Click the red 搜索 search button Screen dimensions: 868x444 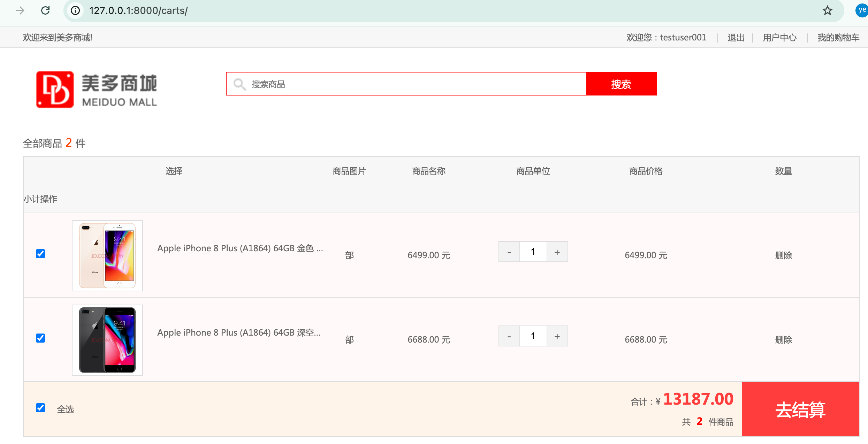click(x=622, y=84)
